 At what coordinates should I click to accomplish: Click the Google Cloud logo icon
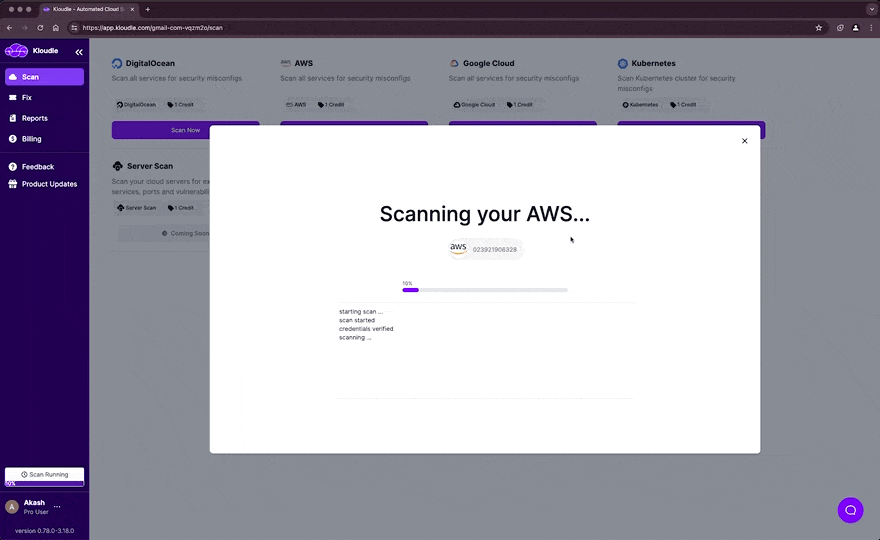click(x=454, y=63)
